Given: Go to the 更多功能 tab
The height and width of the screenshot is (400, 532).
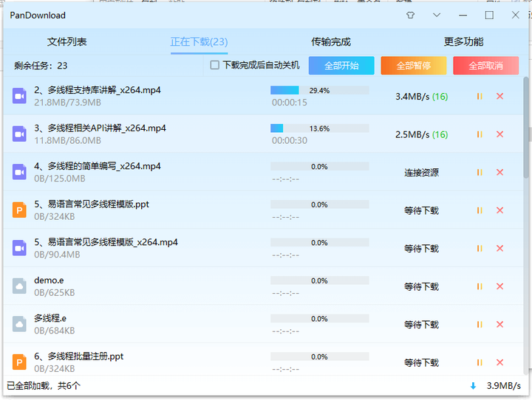Looking at the screenshot, I should pyautogui.click(x=463, y=41).
